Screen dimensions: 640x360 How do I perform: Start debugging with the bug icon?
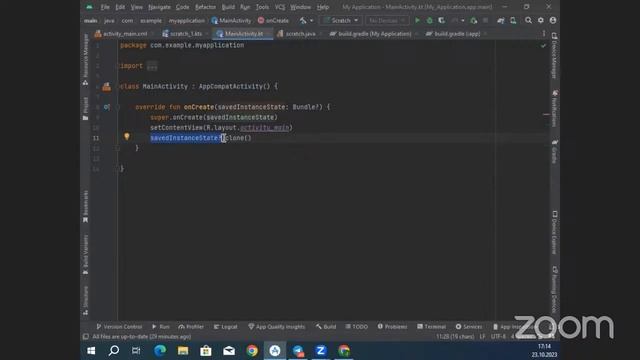[x=429, y=20]
